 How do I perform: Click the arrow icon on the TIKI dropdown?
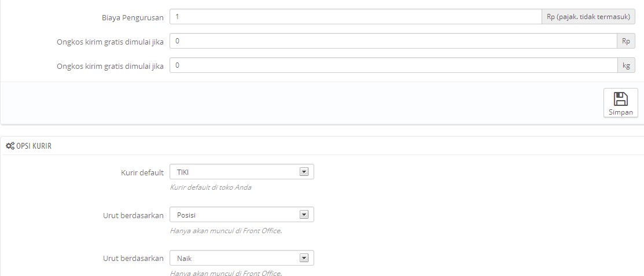click(x=303, y=172)
